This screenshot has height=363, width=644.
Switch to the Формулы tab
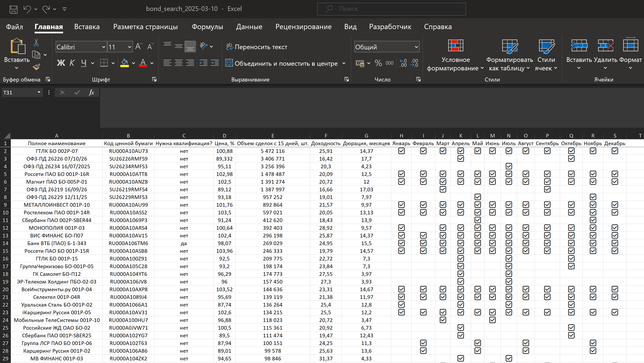(207, 27)
